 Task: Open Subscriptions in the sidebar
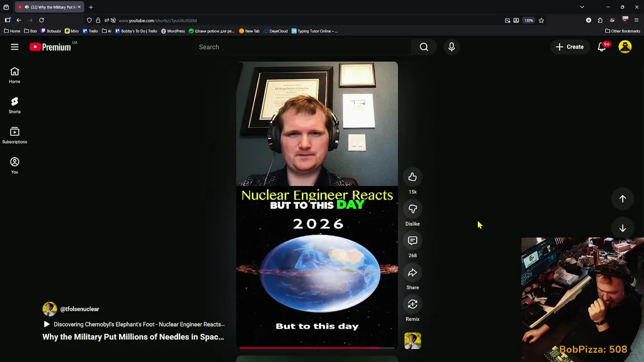pos(15,136)
